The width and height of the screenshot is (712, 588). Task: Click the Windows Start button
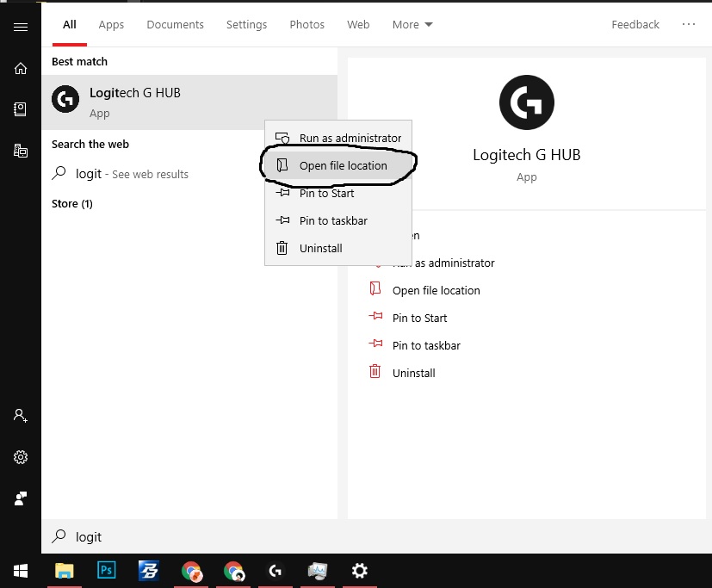21,571
